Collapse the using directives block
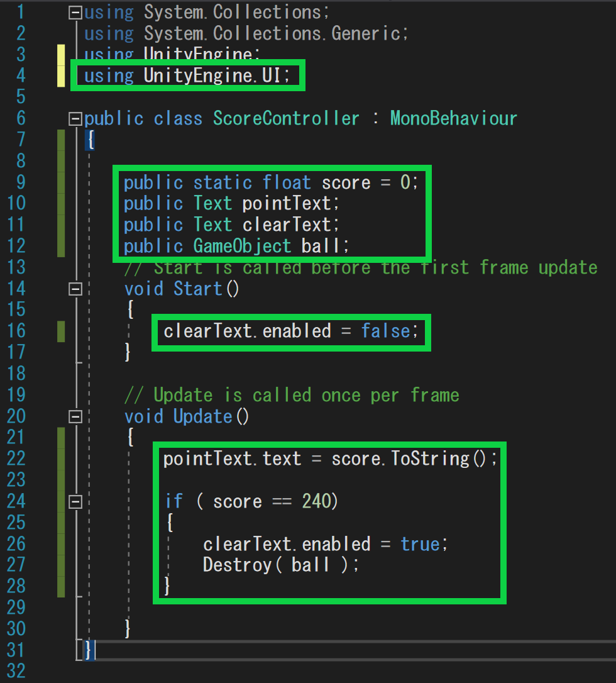This screenshot has width=616, height=683. (75, 12)
